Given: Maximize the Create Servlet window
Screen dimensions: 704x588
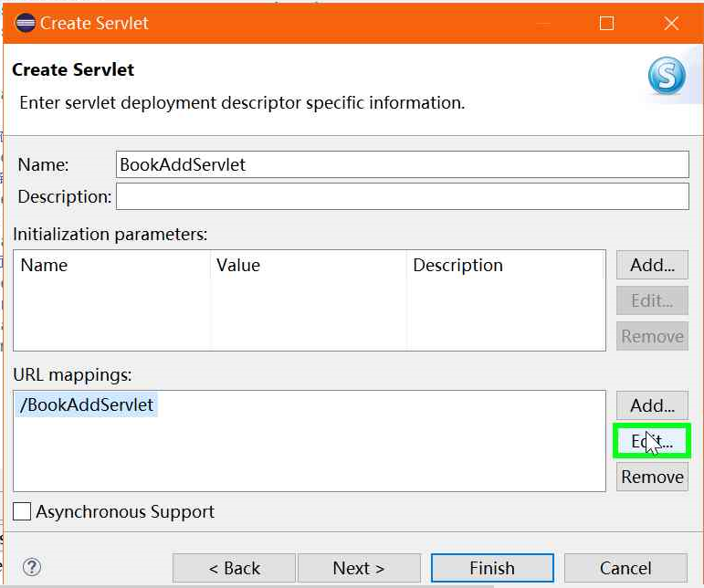Looking at the screenshot, I should click(606, 24).
